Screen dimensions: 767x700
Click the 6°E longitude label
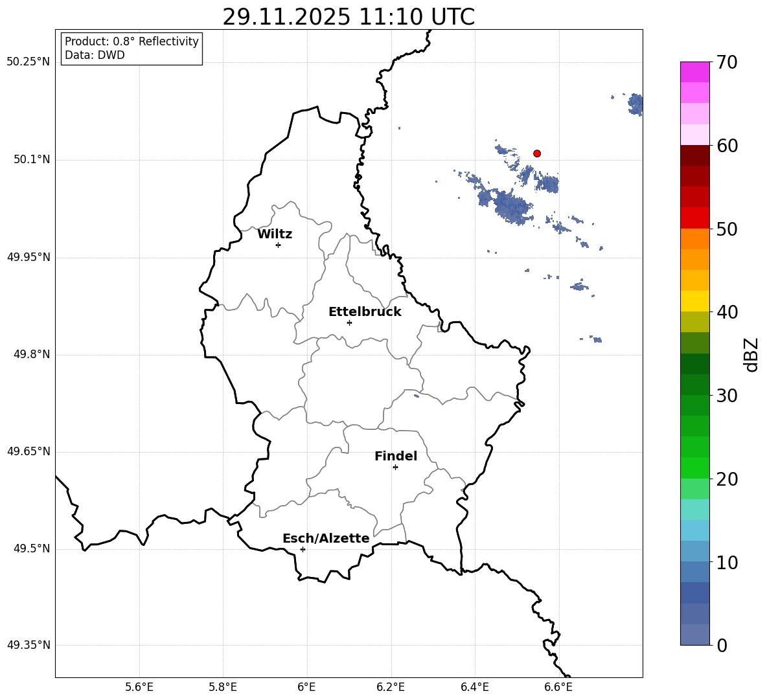(306, 687)
